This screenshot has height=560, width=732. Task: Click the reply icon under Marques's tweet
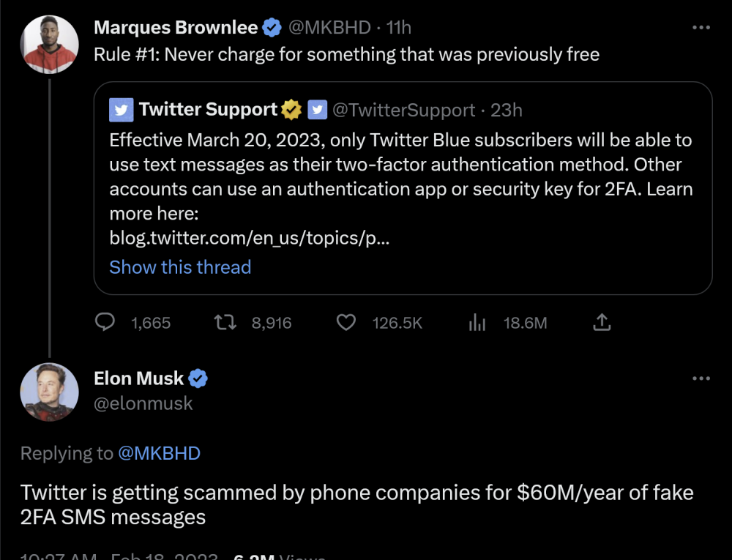106,323
